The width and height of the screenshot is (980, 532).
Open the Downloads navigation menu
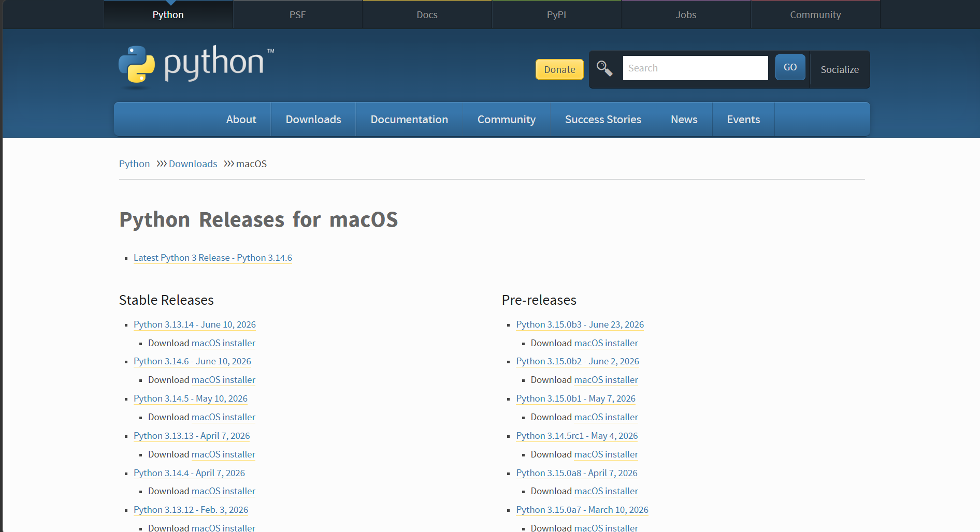tap(313, 120)
